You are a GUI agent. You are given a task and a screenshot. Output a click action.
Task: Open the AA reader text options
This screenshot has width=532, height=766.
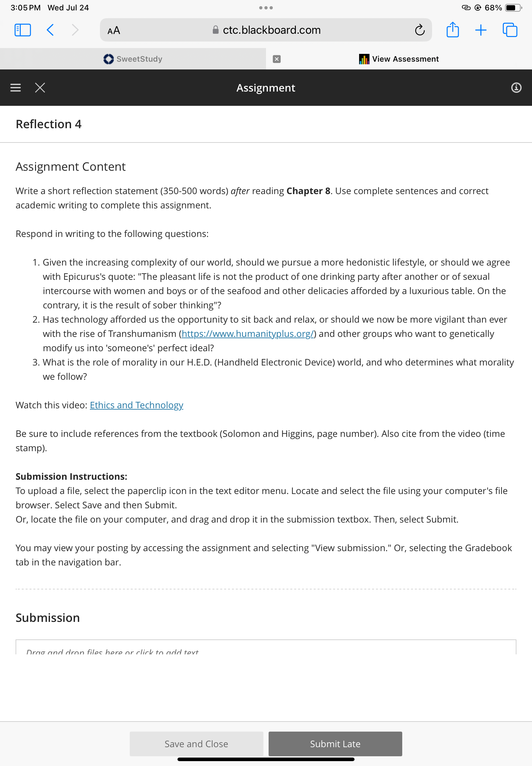point(114,30)
